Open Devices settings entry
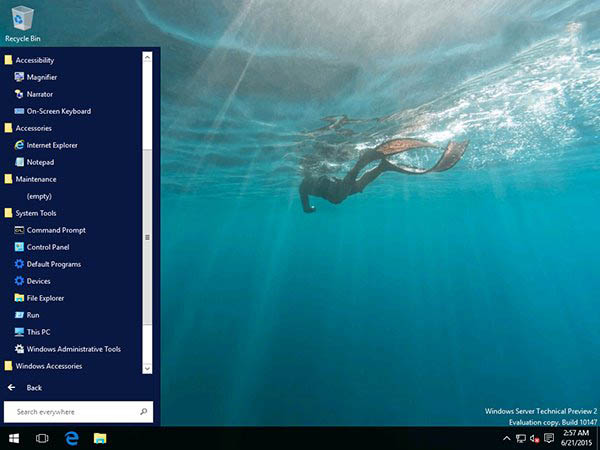 32,281
